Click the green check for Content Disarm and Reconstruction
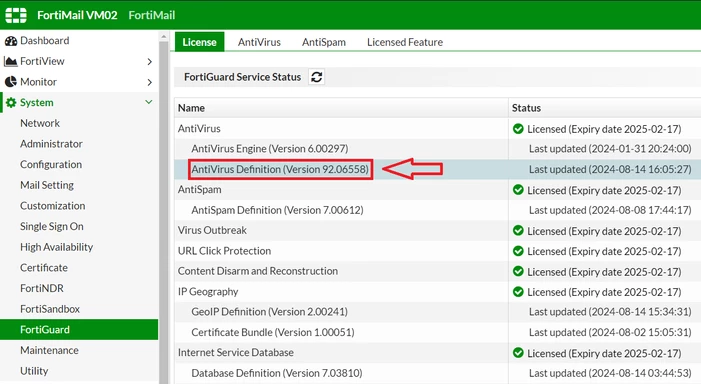 (x=518, y=271)
